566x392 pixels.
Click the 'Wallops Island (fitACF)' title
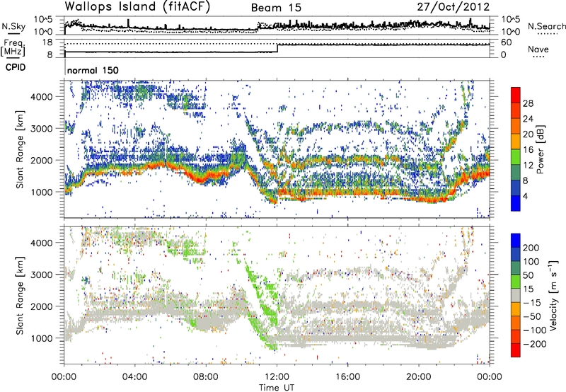137,7
